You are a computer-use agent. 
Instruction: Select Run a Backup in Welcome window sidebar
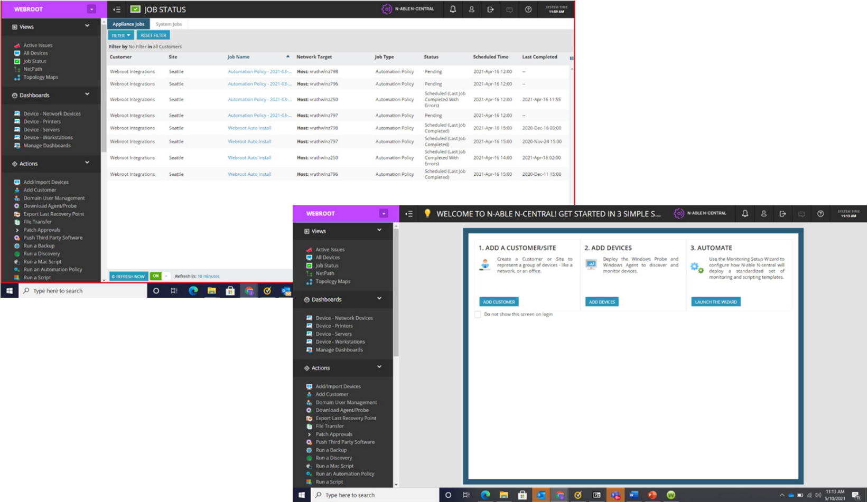(331, 450)
